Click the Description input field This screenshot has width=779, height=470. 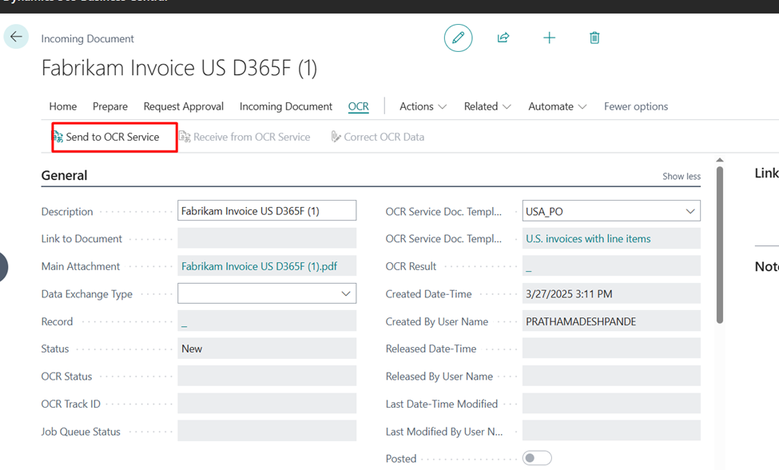(x=267, y=211)
